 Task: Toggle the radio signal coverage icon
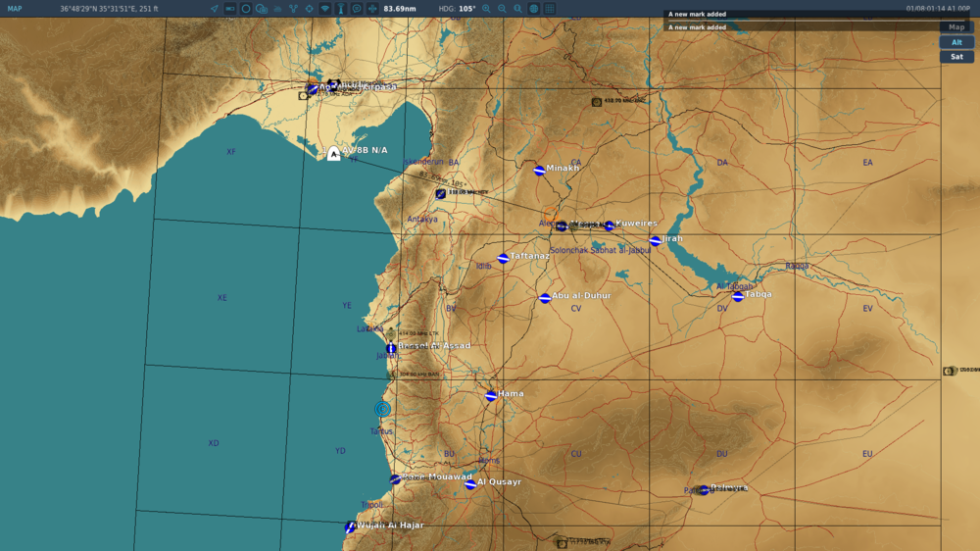coord(325,9)
